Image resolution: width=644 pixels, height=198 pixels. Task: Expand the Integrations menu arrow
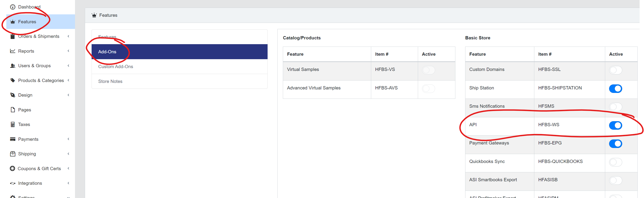68,183
